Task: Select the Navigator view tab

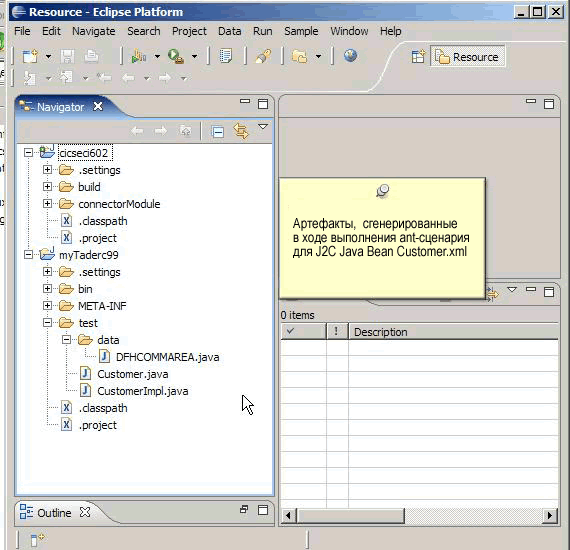Action: click(60, 107)
